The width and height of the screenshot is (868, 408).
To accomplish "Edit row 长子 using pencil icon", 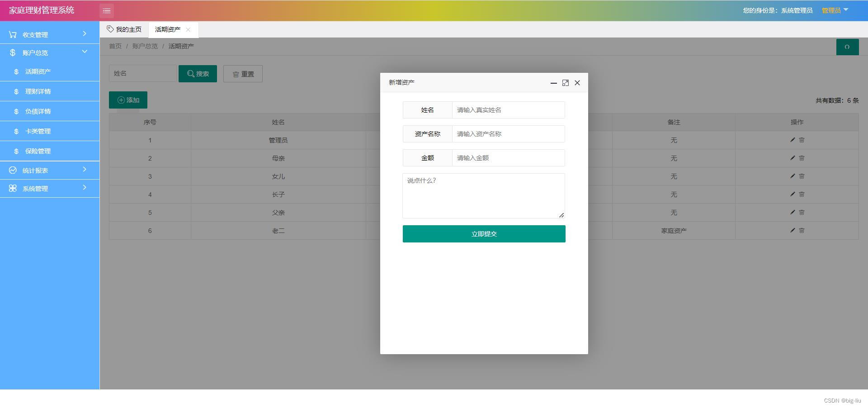I will [793, 194].
